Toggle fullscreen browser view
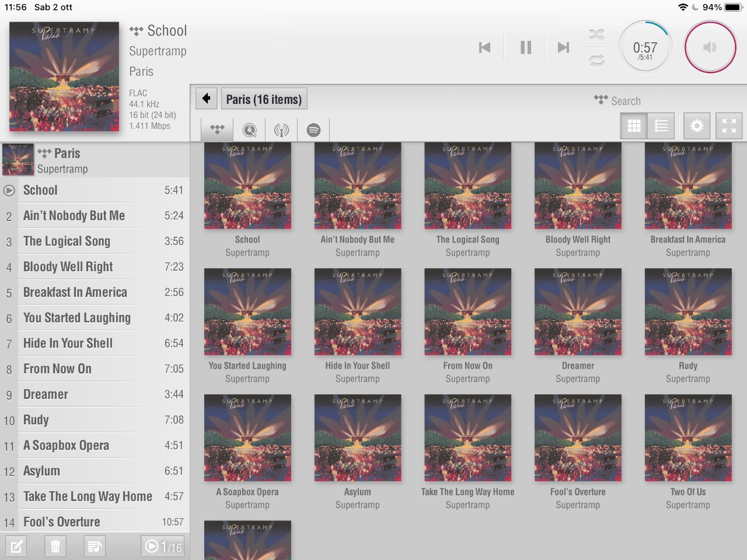The height and width of the screenshot is (560, 747). [x=729, y=125]
